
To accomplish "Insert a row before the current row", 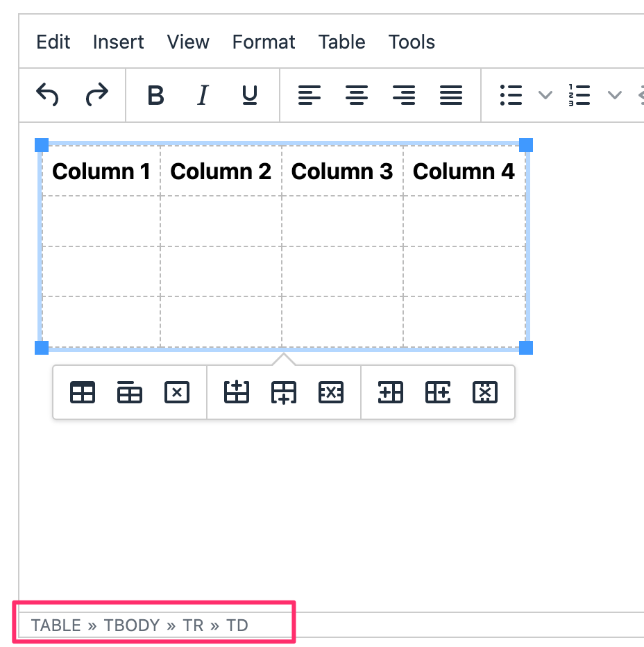I will 237,392.
